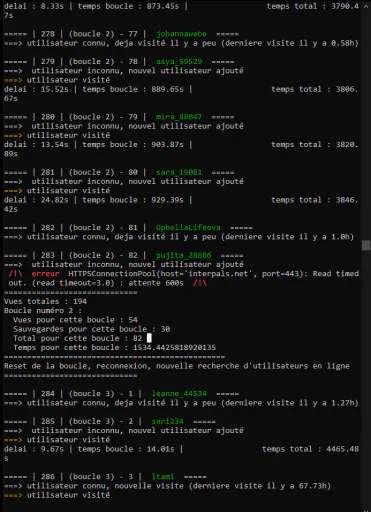Click username asya_59529
The width and height of the screenshot is (371, 512).
[x=179, y=62]
